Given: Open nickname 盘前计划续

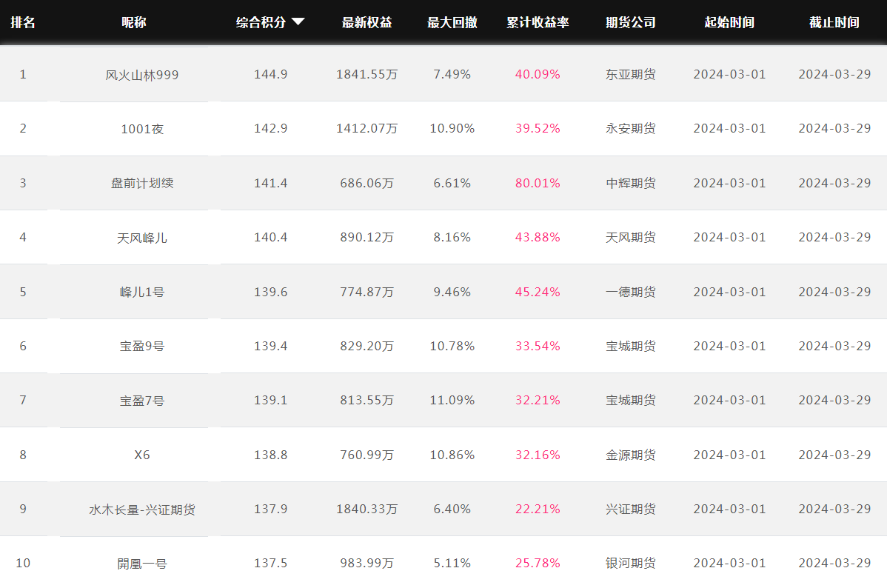Looking at the screenshot, I should point(142,184).
